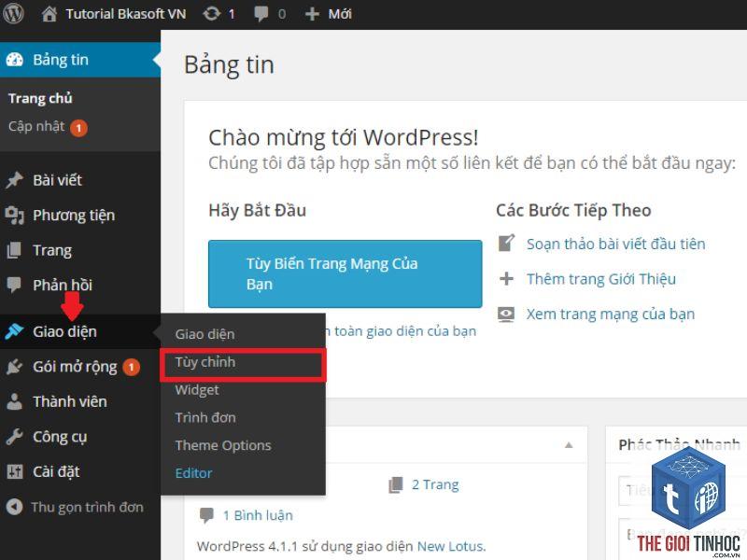
Task: Click Tutorial Bkasoft VN site name
Action: [x=126, y=14]
